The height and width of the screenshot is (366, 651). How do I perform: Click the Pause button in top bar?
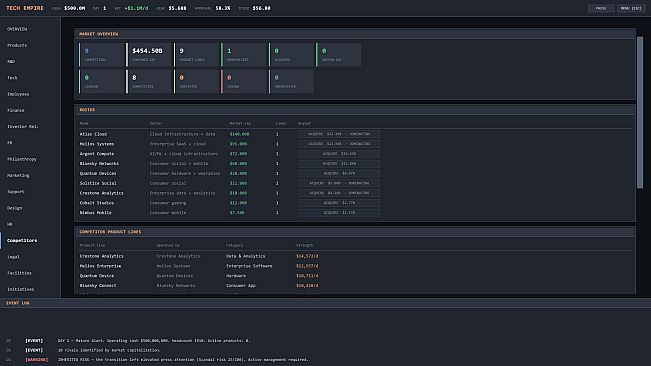[x=601, y=8]
